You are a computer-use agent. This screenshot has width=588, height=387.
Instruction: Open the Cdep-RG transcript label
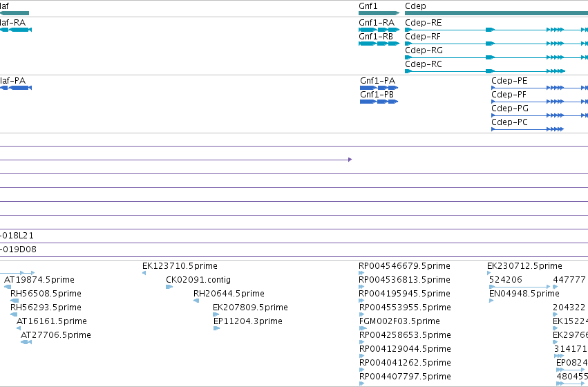coord(424,50)
